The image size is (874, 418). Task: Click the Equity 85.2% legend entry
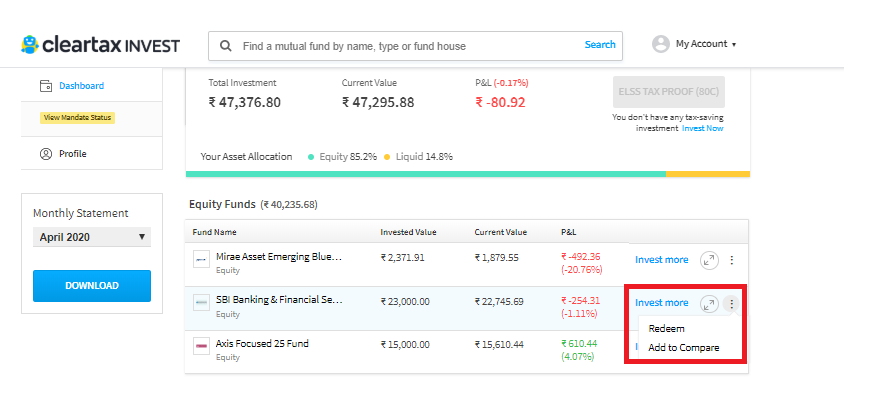click(x=342, y=157)
